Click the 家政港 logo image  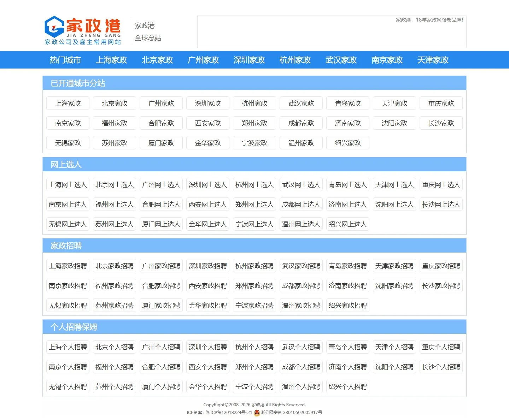click(83, 31)
